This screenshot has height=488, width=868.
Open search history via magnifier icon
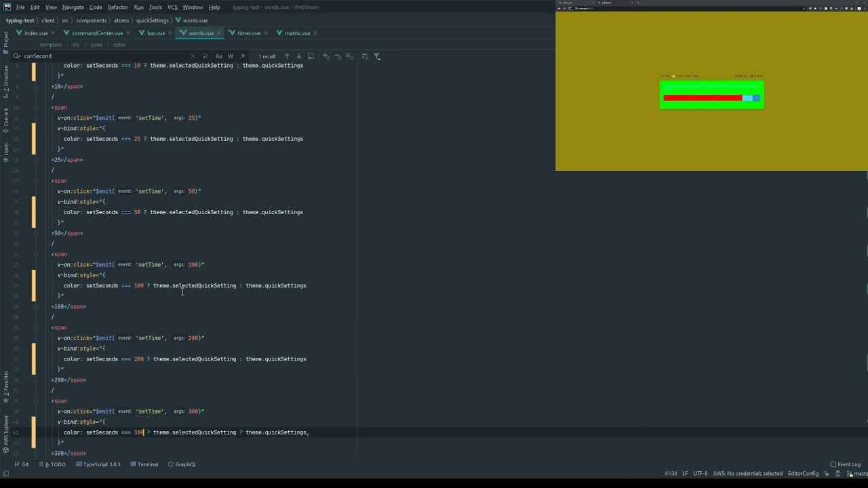point(17,56)
